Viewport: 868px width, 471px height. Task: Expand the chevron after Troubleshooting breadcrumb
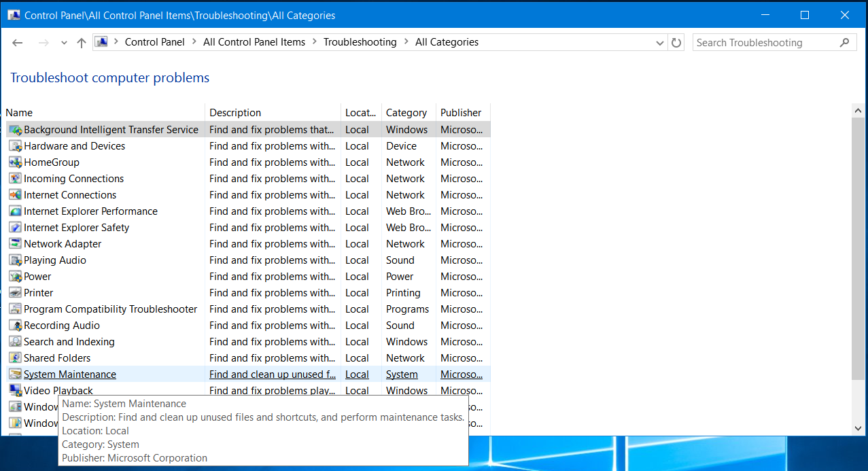coord(406,42)
